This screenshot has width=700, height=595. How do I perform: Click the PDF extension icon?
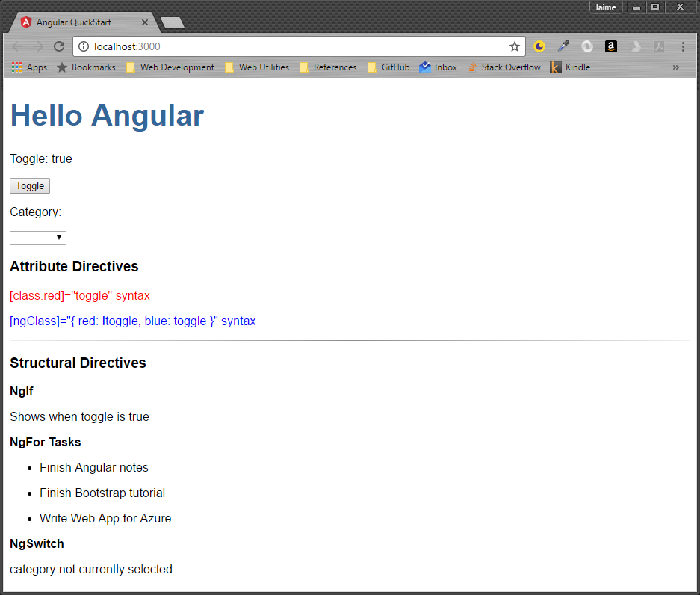point(659,46)
